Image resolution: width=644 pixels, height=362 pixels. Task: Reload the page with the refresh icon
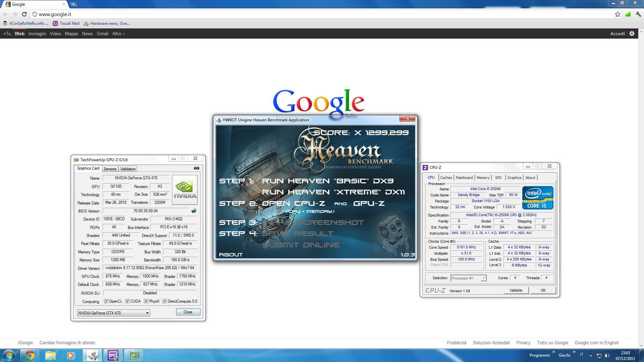pyautogui.click(x=24, y=14)
